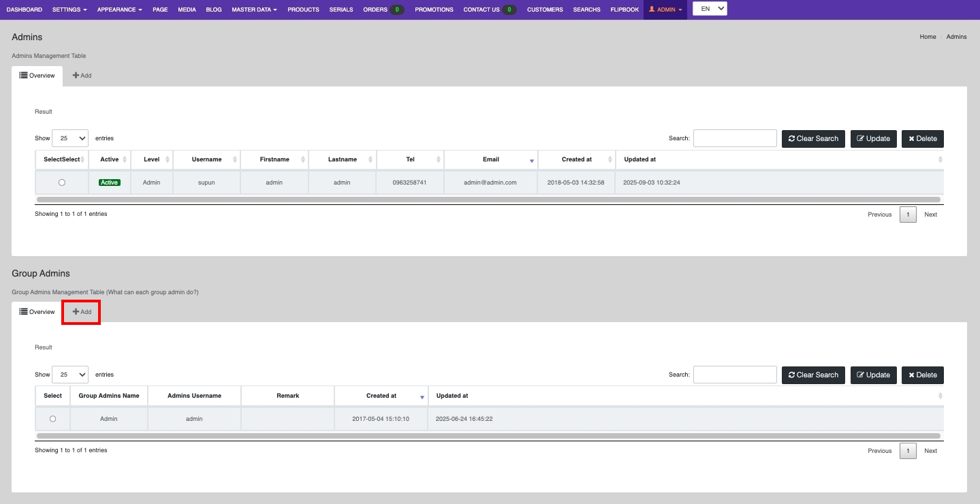Click the Orders count badge icon
The height and width of the screenshot is (504, 980).
397,10
